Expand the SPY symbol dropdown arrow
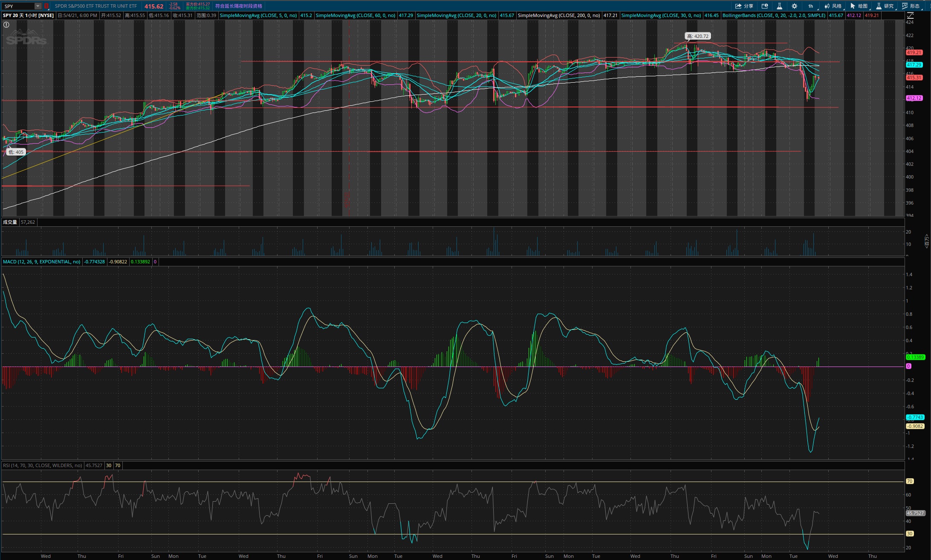The width and height of the screenshot is (931, 560). pos(38,6)
